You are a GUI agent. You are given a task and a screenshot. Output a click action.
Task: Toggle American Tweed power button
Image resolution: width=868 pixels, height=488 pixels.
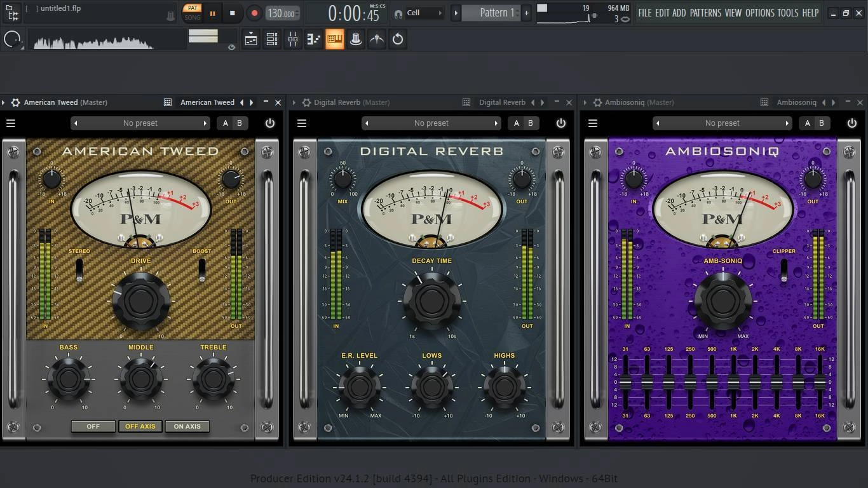(270, 123)
